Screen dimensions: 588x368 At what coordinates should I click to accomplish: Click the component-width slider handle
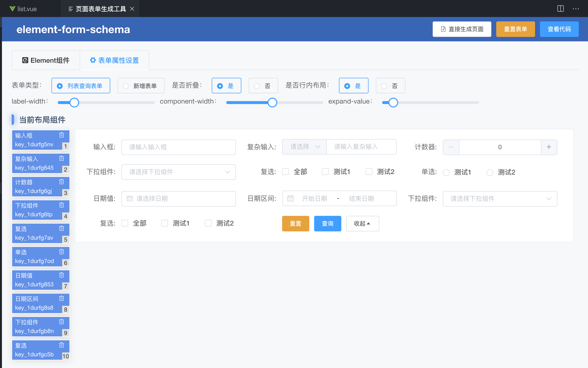272,103
